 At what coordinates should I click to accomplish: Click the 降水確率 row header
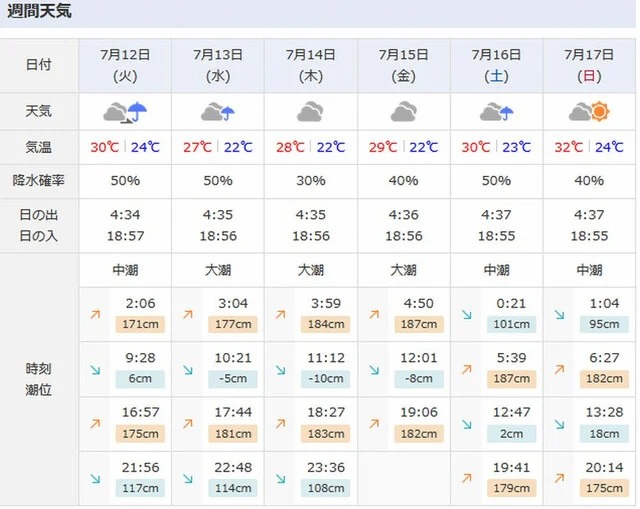click(x=39, y=181)
